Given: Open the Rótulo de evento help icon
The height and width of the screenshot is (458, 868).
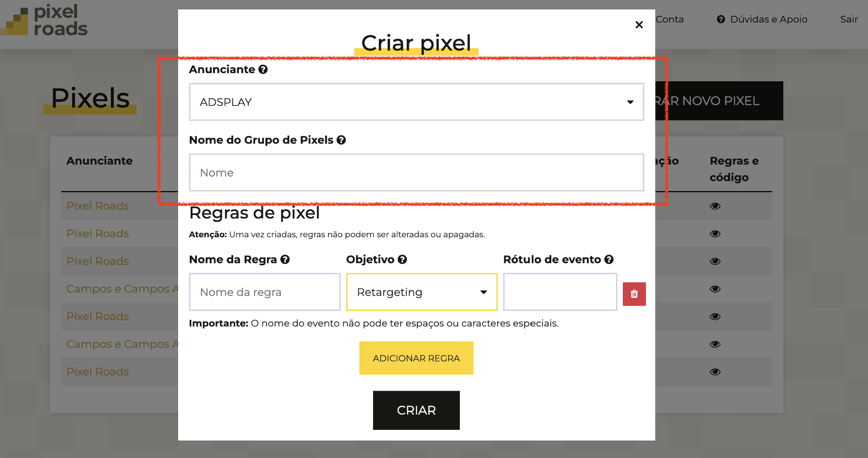Looking at the screenshot, I should [609, 259].
